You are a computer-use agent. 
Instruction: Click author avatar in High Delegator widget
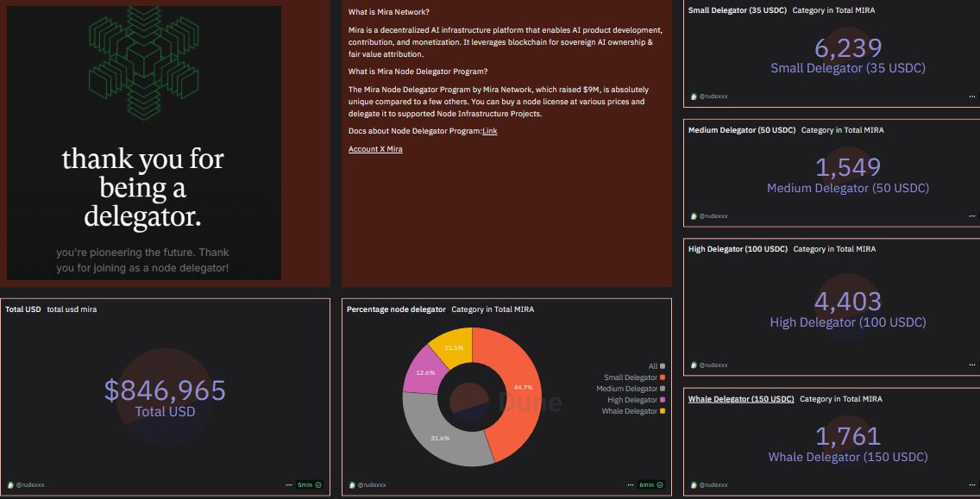[x=694, y=365]
